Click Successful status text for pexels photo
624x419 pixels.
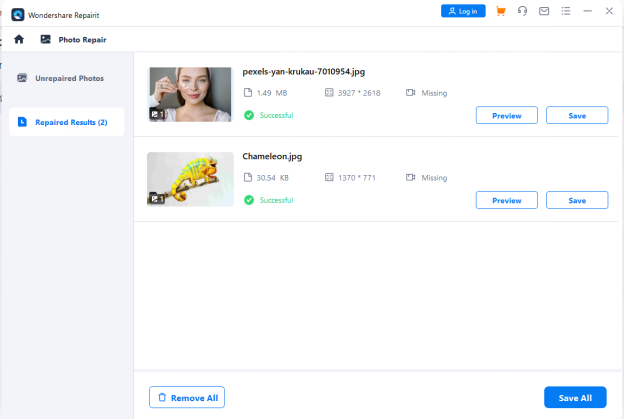277,115
